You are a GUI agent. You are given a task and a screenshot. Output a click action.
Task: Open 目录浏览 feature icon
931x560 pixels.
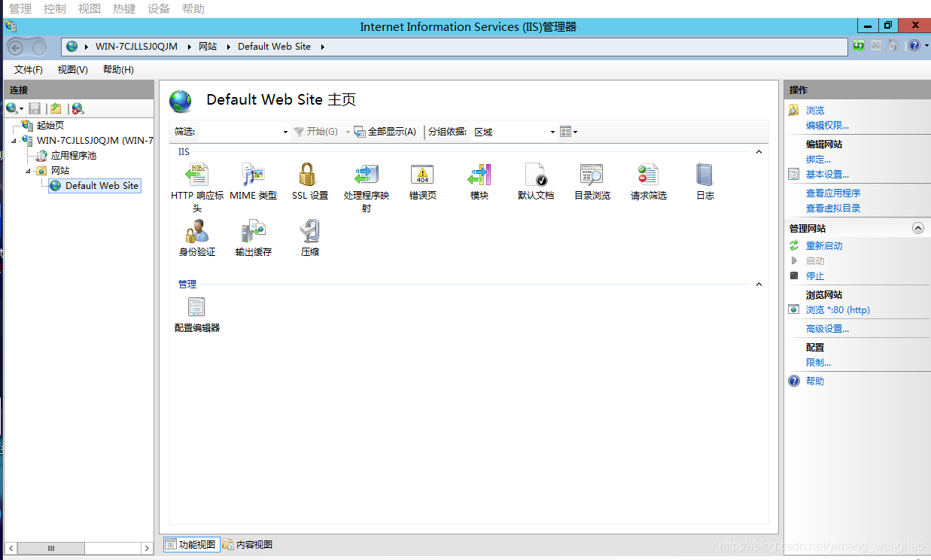point(592,175)
